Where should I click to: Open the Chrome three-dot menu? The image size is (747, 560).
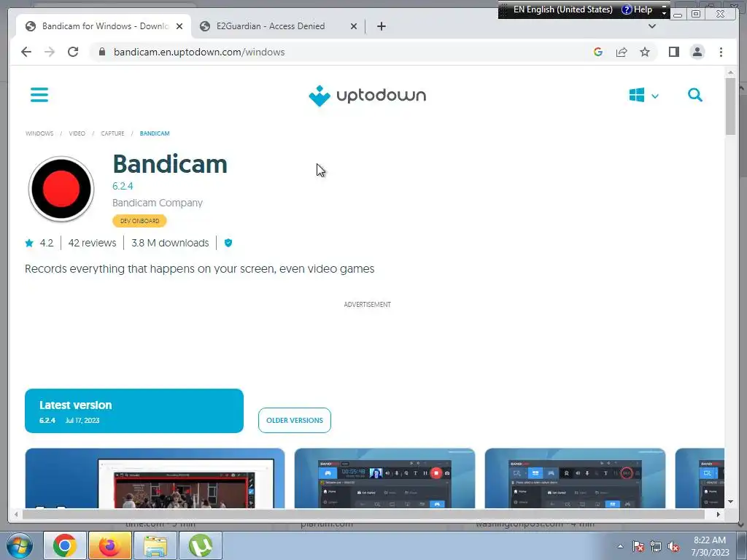(x=721, y=52)
